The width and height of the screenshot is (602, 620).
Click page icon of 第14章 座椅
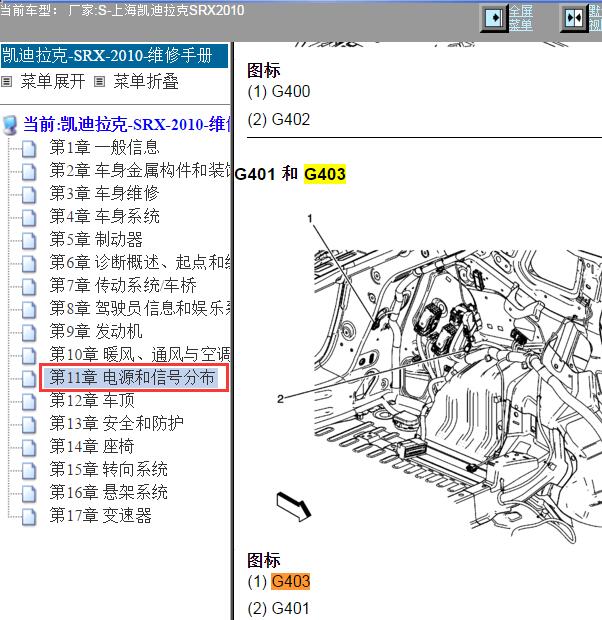click(29, 447)
